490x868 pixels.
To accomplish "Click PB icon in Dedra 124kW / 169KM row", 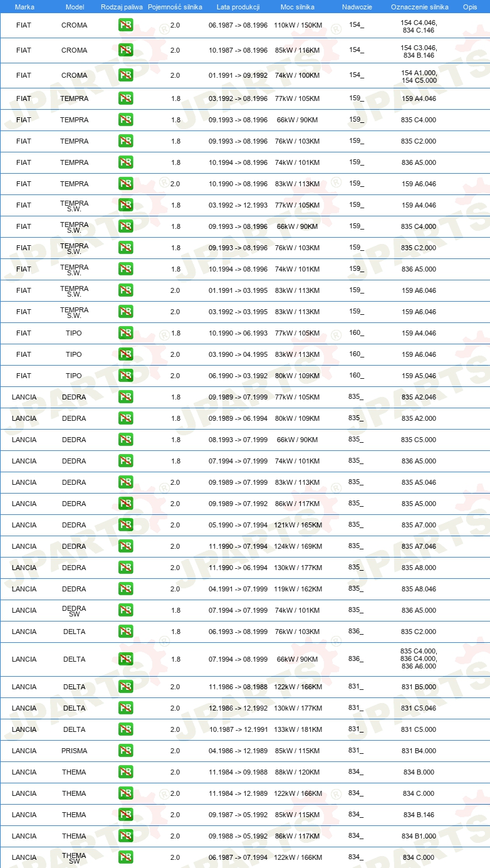I will tap(126, 546).
